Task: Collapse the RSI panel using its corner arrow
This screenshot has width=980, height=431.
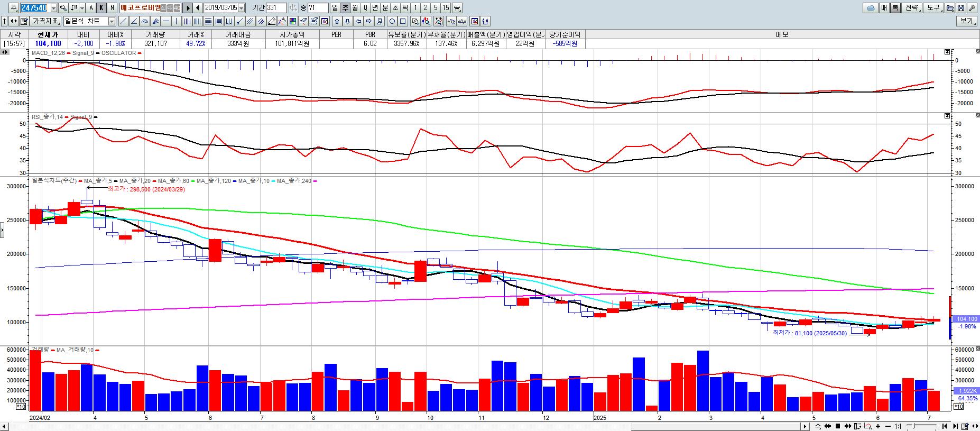Action: click(947, 116)
